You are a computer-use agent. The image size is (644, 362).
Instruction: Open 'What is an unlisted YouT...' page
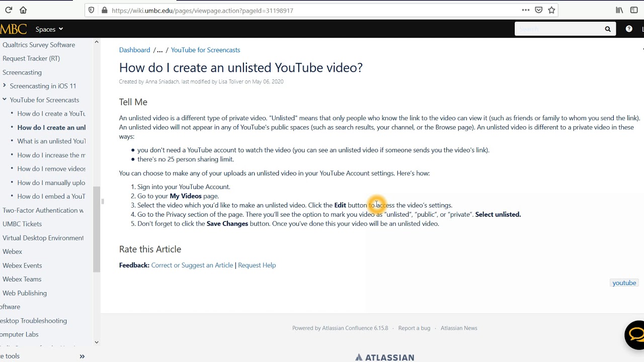pyautogui.click(x=51, y=141)
